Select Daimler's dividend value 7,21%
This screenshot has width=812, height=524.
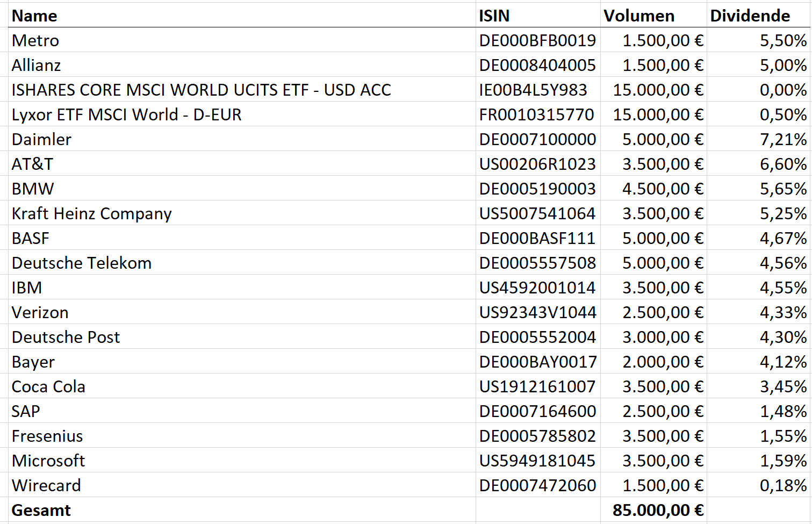[782, 139]
